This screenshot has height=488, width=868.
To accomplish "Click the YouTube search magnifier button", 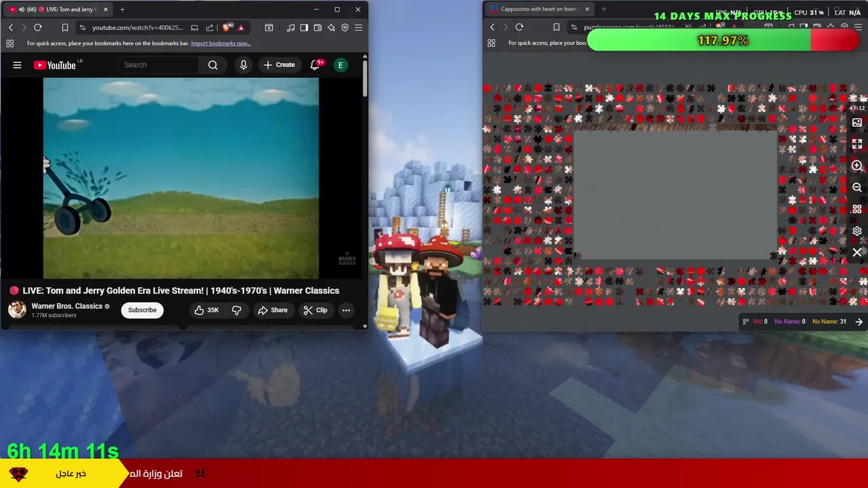I will 213,65.
